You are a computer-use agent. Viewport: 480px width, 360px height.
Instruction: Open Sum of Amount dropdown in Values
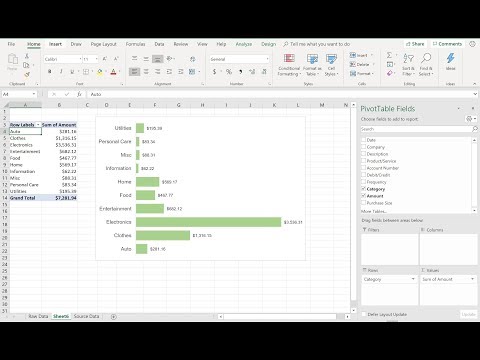click(472, 279)
